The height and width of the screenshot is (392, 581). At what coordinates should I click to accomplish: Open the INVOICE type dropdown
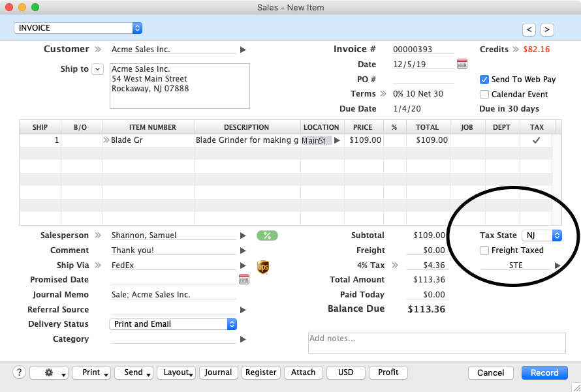click(x=78, y=28)
